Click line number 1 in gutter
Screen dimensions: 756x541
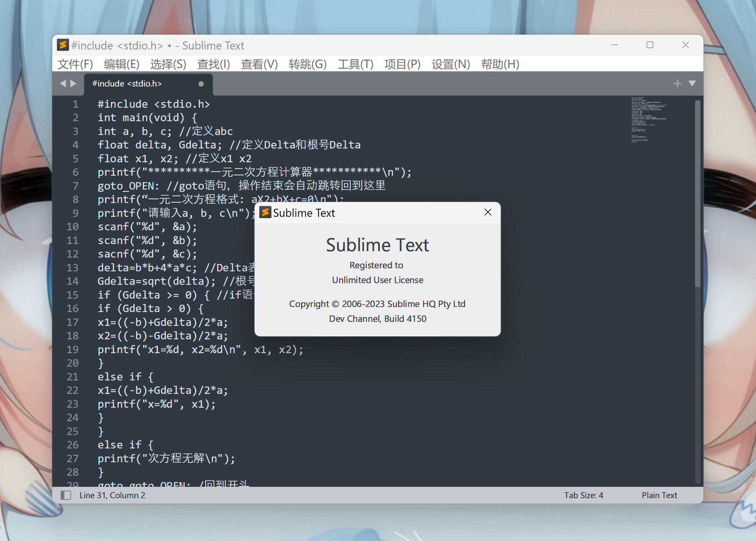[x=75, y=104]
